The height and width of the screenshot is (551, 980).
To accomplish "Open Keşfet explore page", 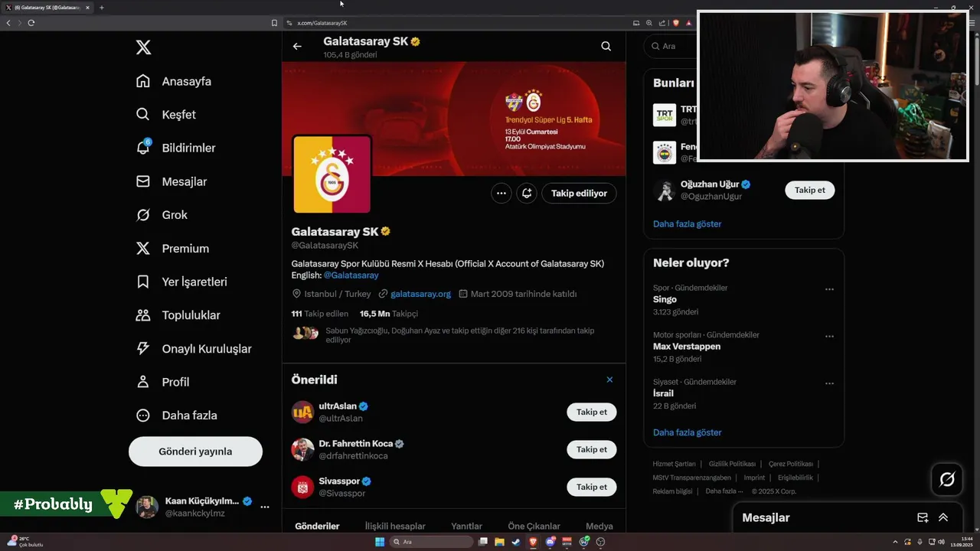I will [x=166, y=115].
